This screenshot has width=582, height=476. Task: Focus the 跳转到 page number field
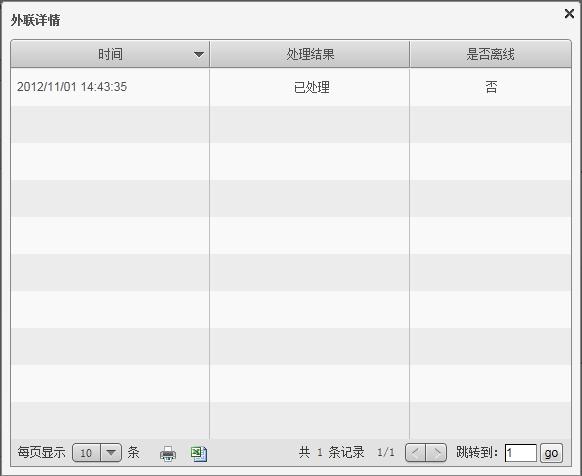[520, 453]
